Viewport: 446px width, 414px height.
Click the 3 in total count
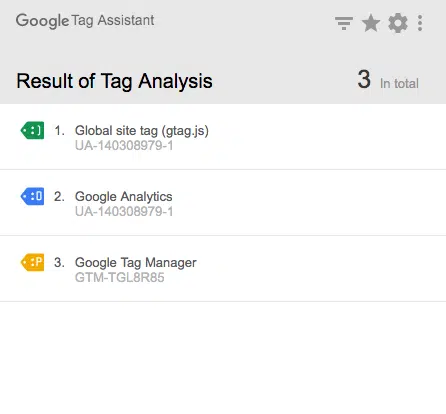coord(388,80)
